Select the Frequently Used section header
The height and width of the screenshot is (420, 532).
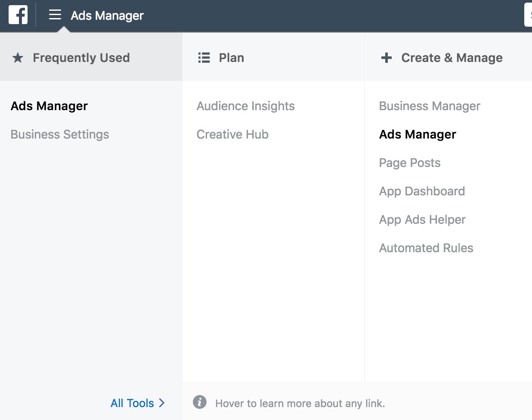click(91, 57)
